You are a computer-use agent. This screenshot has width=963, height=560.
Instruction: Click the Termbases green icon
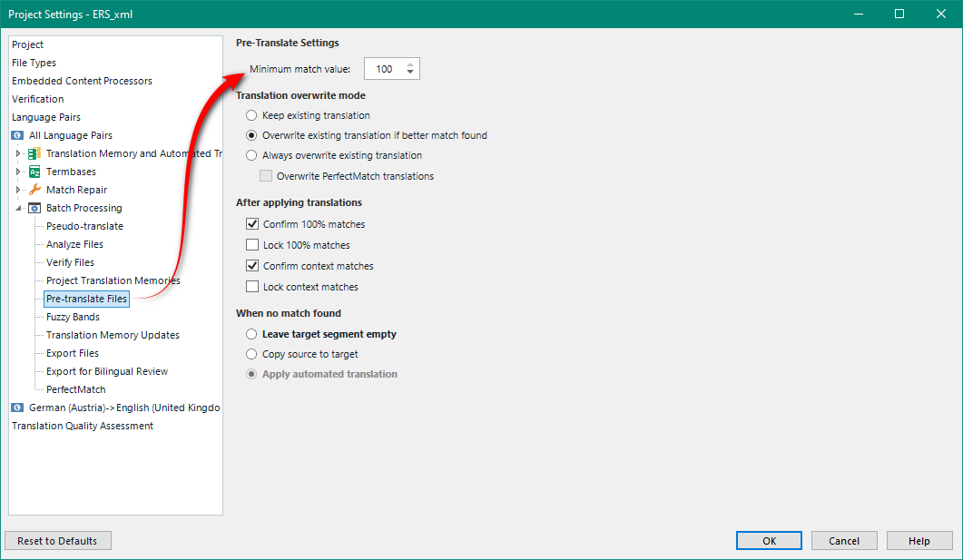pos(34,172)
